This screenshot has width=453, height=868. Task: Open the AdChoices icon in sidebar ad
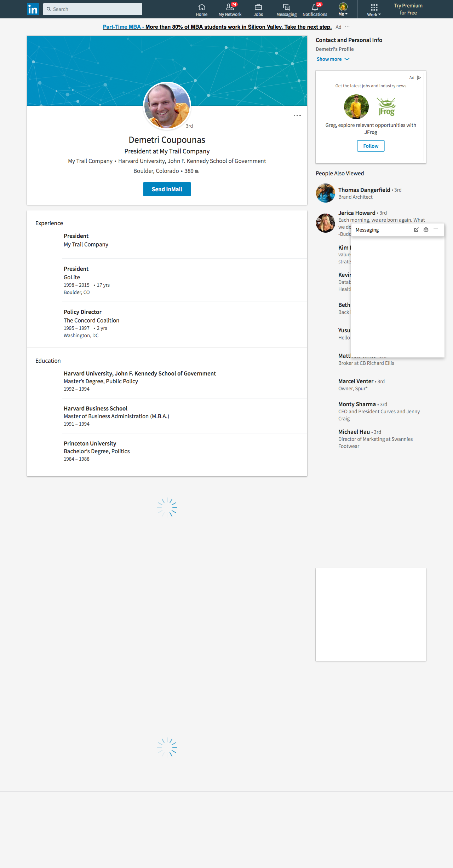[x=419, y=78]
